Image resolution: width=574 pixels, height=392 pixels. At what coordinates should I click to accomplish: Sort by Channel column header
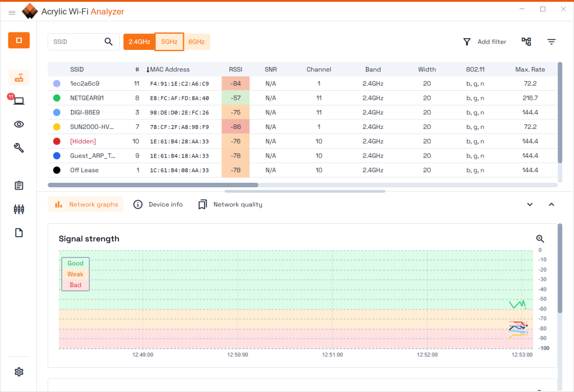pyautogui.click(x=319, y=70)
